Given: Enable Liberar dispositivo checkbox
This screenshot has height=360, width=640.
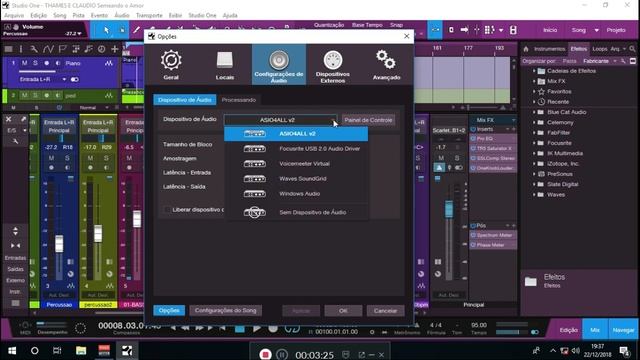Looking at the screenshot, I should click(x=167, y=209).
